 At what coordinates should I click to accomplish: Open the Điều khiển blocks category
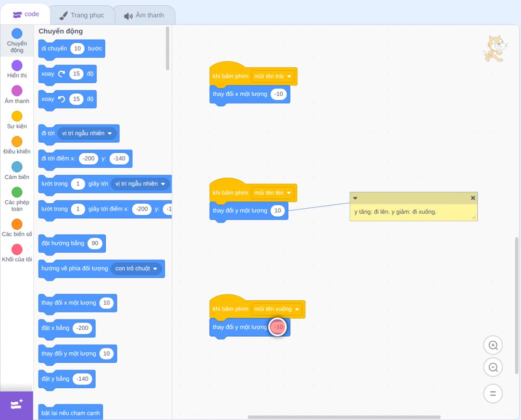point(17,145)
